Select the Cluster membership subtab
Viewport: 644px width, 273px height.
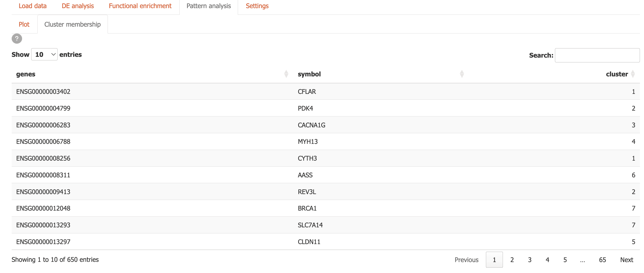click(72, 24)
